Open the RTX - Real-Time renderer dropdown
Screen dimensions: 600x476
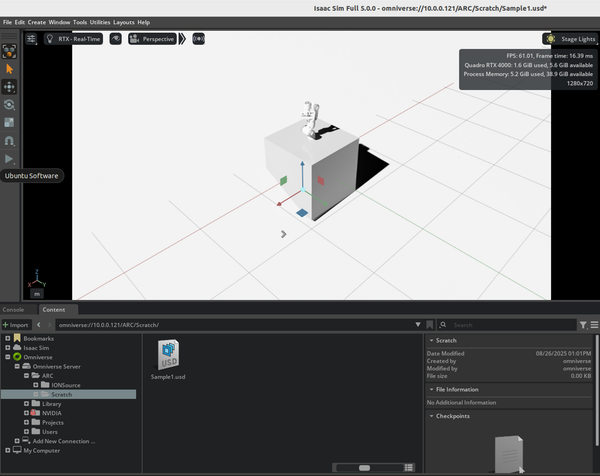coord(75,39)
